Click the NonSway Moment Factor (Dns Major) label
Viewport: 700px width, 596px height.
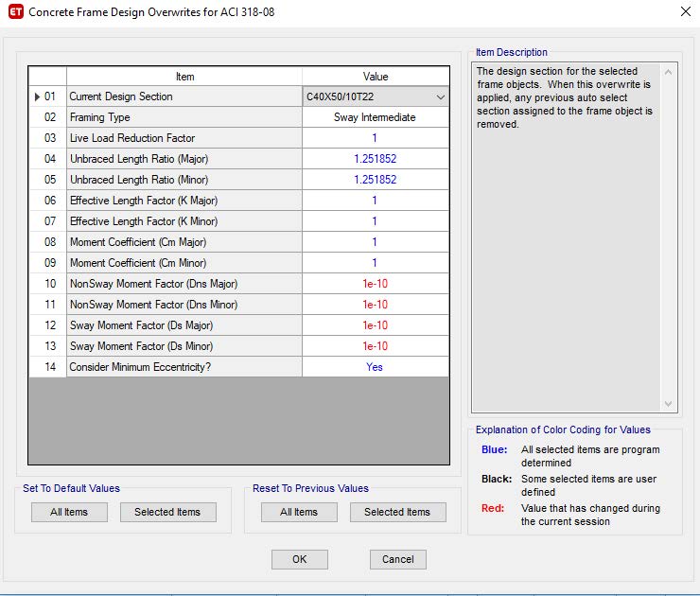click(184, 284)
